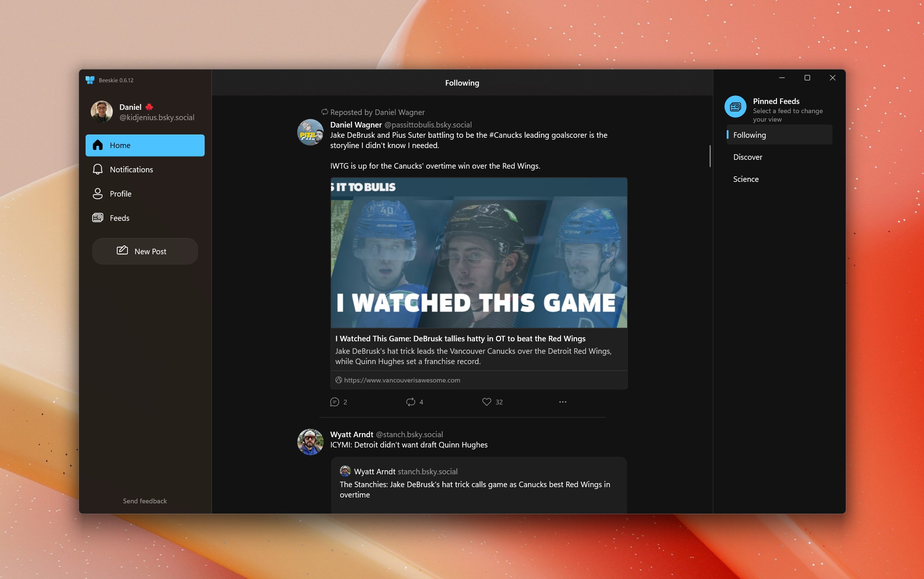The height and width of the screenshot is (579, 924).
Task: Select the Science feed
Action: pyautogui.click(x=745, y=179)
